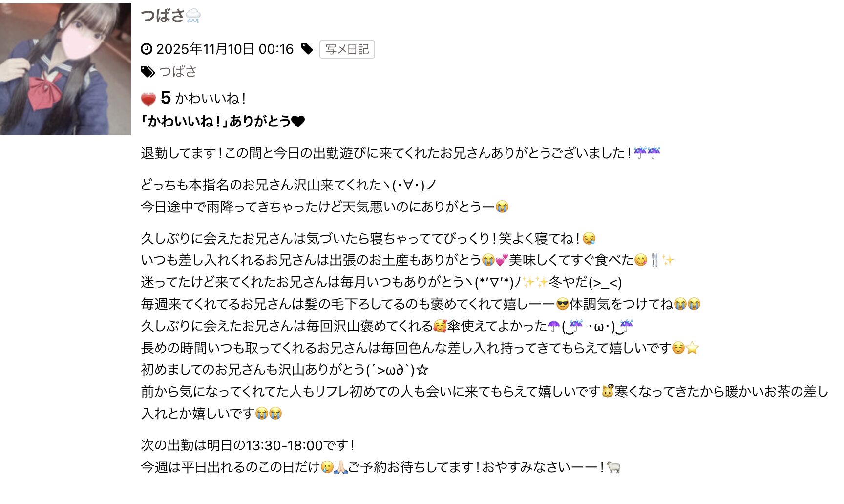Click the black heart after ありがとう
Viewport: 844px width, 504px height.
(298, 121)
